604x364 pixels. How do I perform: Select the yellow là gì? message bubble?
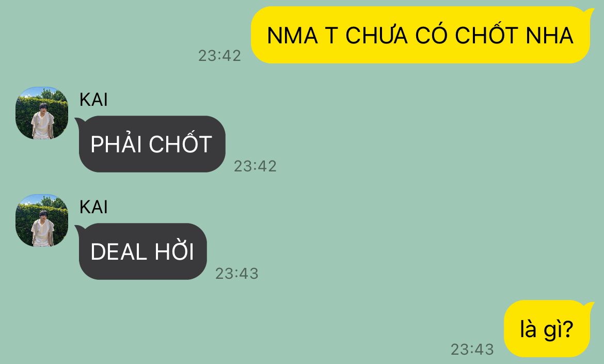click(x=547, y=328)
